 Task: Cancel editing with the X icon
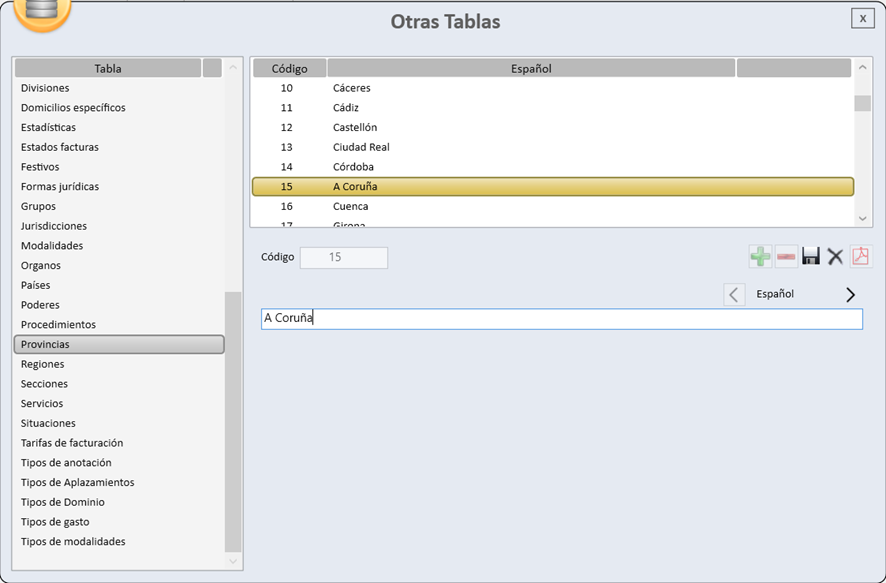tap(835, 257)
